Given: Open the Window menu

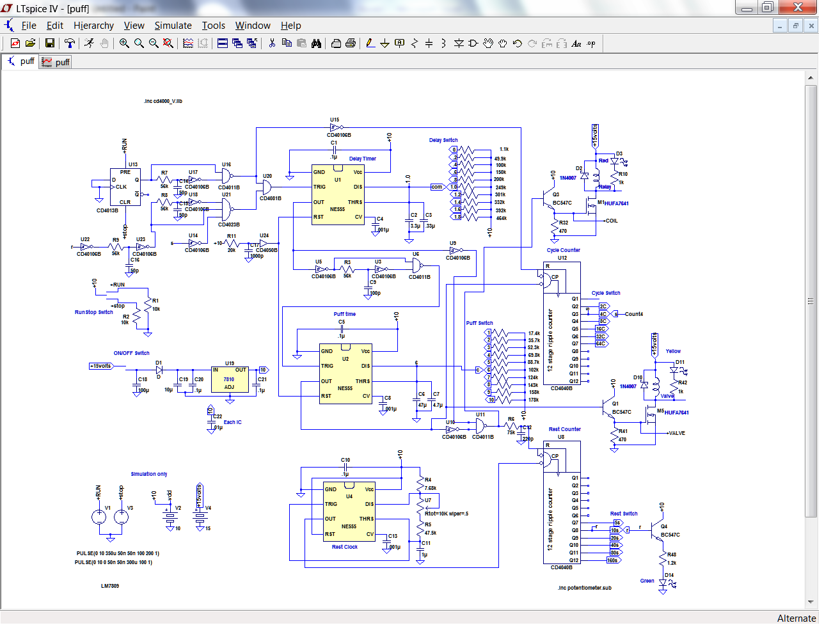Looking at the screenshot, I should [253, 26].
